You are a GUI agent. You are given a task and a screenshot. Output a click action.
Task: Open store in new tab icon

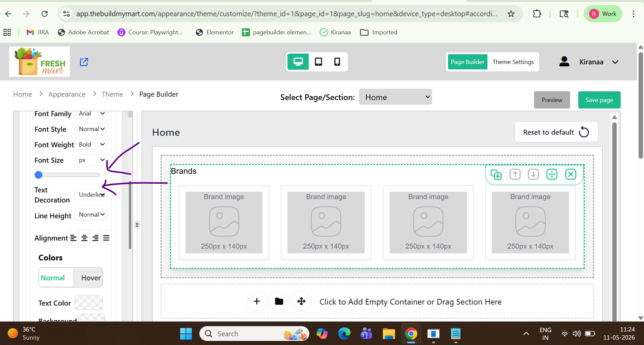(84, 62)
